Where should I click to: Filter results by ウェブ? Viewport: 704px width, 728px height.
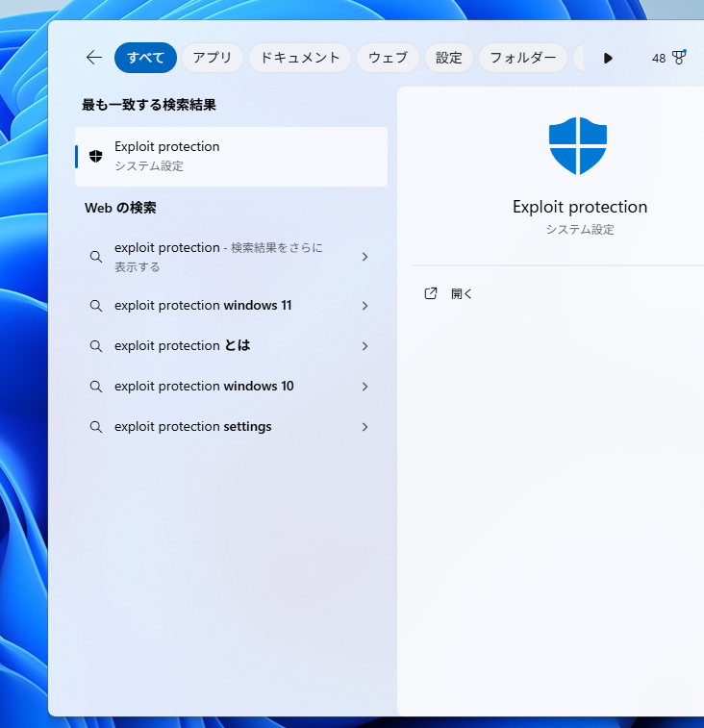point(388,58)
